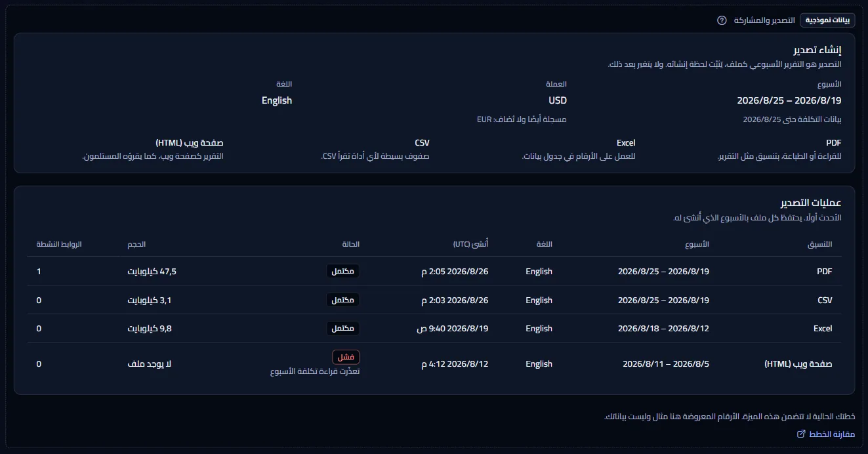The width and height of the screenshot is (868, 454).
Task: Click the لا يوجد ملف size cell
Action: (149, 363)
